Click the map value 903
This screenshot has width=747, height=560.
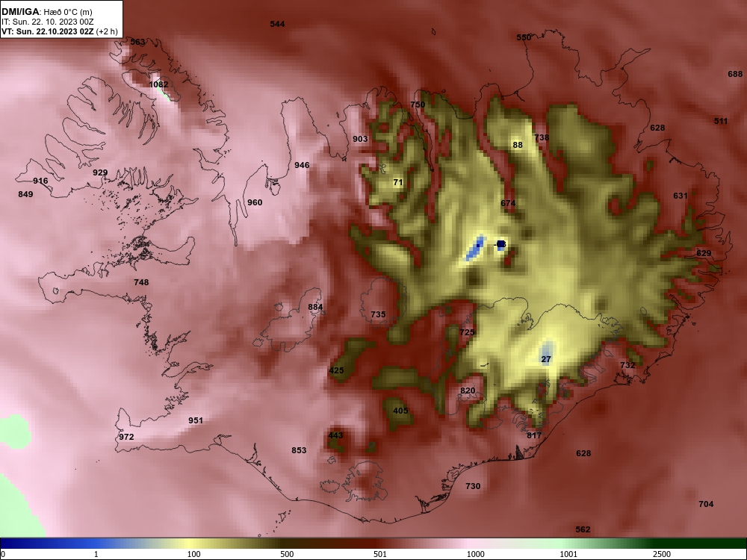[360, 139]
